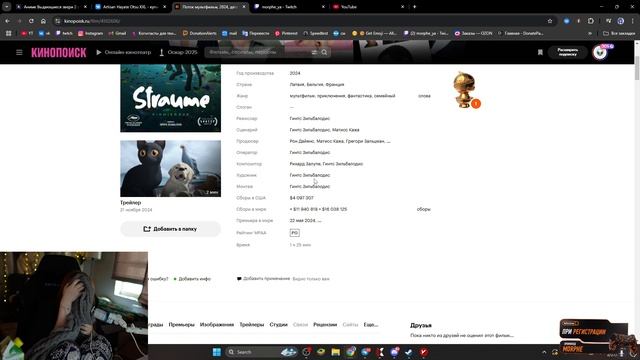Go to Kinopoisk logo homepage

[59, 52]
